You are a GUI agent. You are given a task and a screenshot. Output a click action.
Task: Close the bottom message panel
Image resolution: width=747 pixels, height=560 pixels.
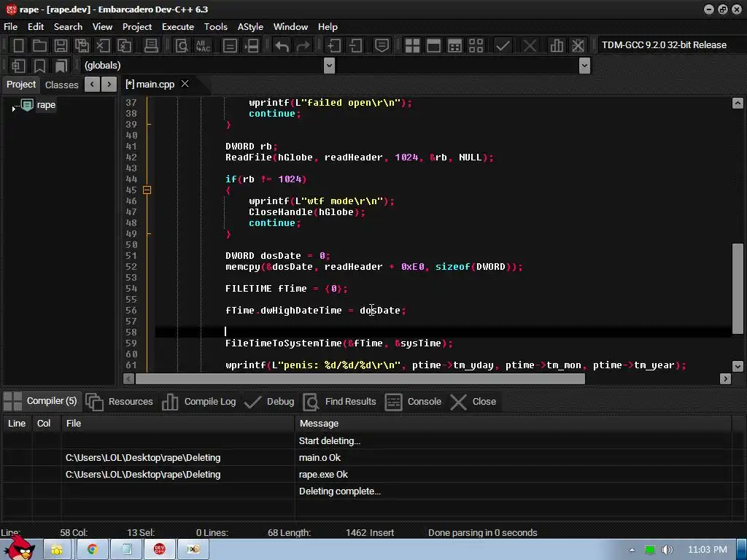pos(473,402)
